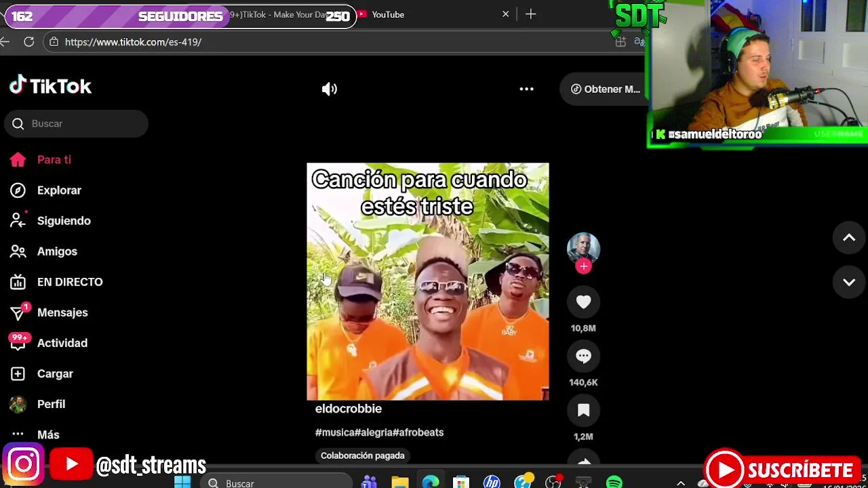Click the Cargar plus-square icon
868x488 pixels.
click(18, 373)
